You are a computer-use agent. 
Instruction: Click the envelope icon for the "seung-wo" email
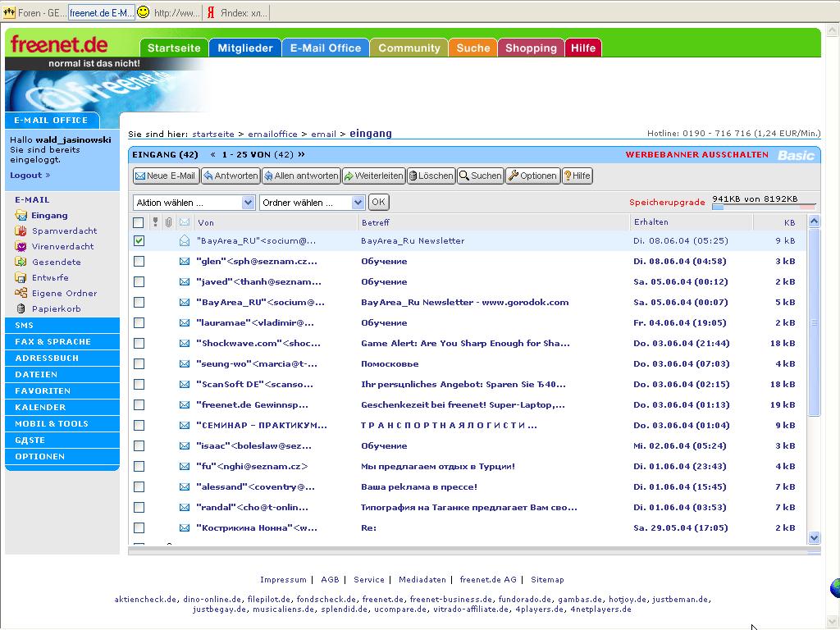[x=185, y=363]
